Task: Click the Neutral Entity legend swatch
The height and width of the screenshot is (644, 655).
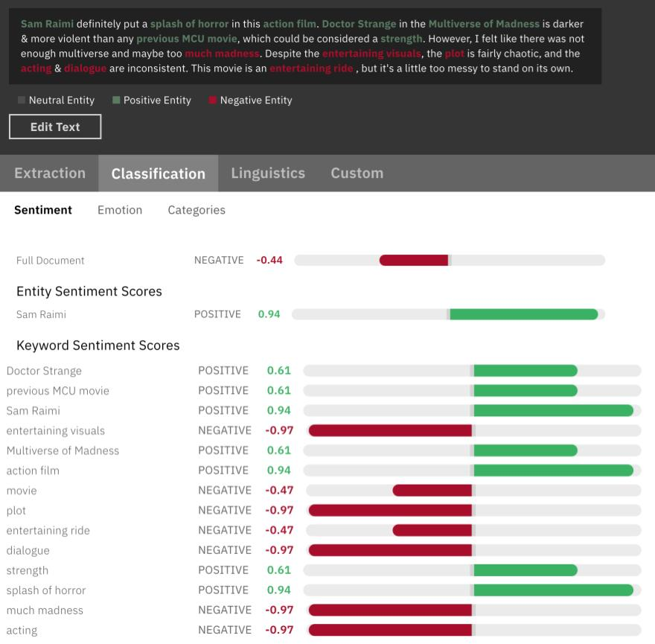Action: (22, 100)
